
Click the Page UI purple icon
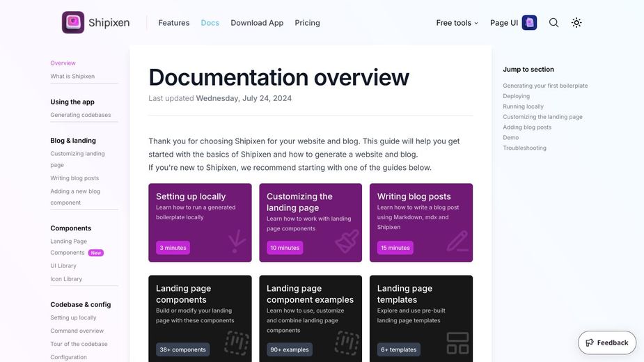530,22
